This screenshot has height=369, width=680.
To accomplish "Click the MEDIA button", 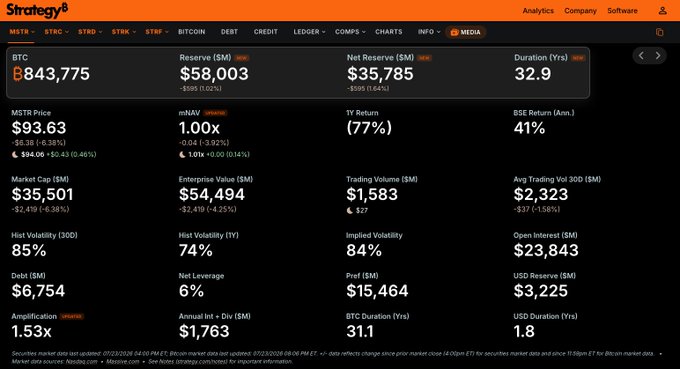I will pos(465,32).
